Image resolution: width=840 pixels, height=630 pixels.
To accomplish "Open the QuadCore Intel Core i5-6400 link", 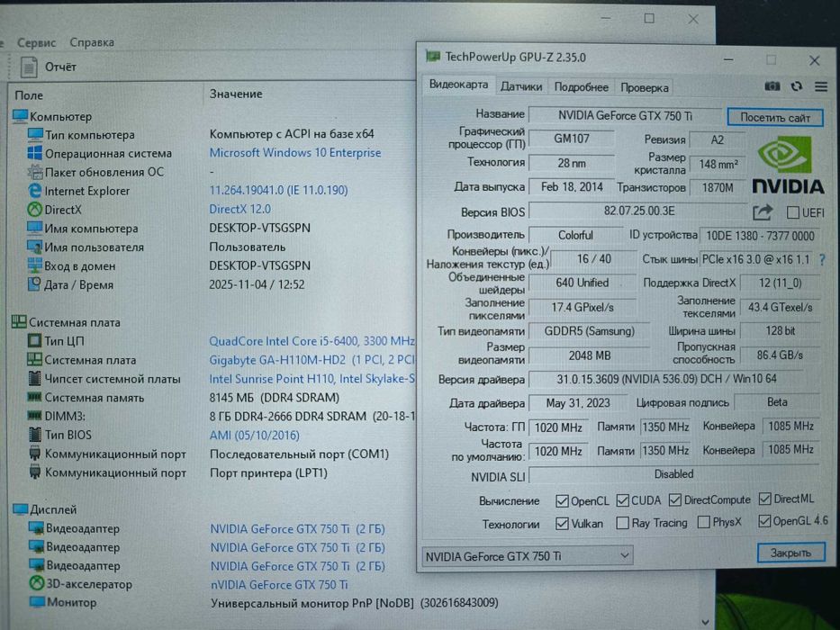I will pyautogui.click(x=312, y=341).
